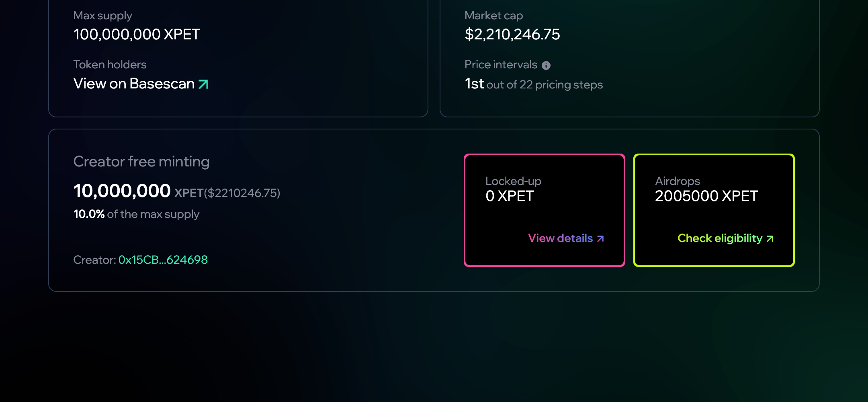Click the Creator free minting heading
This screenshot has height=402, width=868.
click(x=141, y=162)
